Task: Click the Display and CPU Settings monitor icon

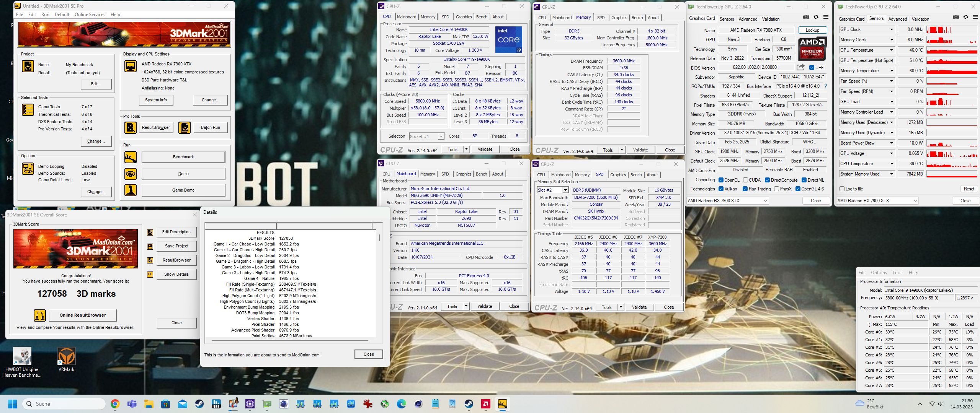Action: click(x=131, y=66)
